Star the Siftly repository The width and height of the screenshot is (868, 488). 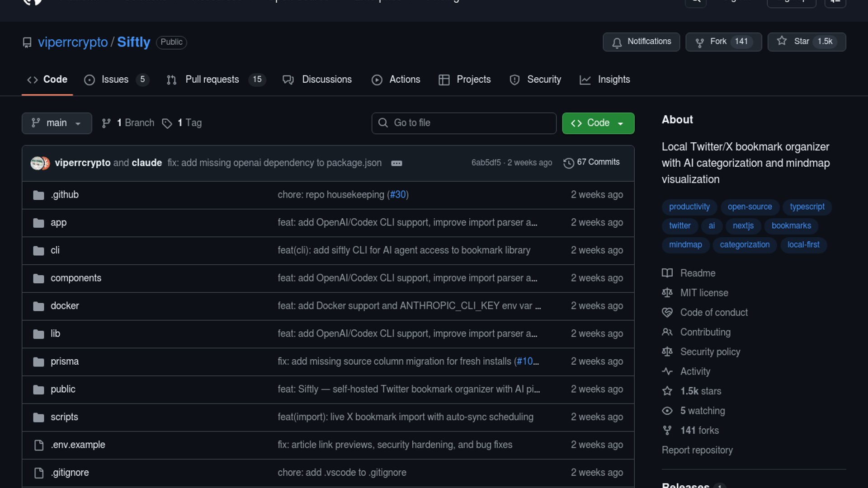click(x=806, y=42)
